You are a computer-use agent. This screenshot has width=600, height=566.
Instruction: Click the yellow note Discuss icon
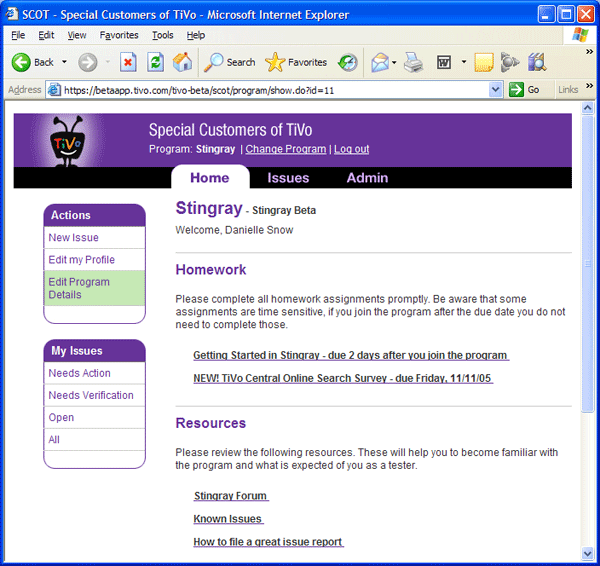pos(484,62)
